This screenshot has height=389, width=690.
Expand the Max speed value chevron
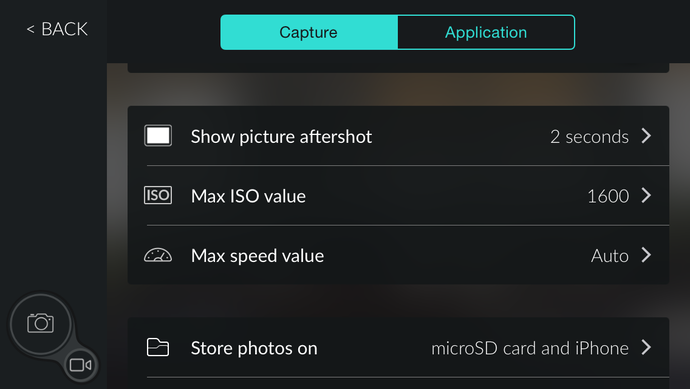(x=646, y=255)
